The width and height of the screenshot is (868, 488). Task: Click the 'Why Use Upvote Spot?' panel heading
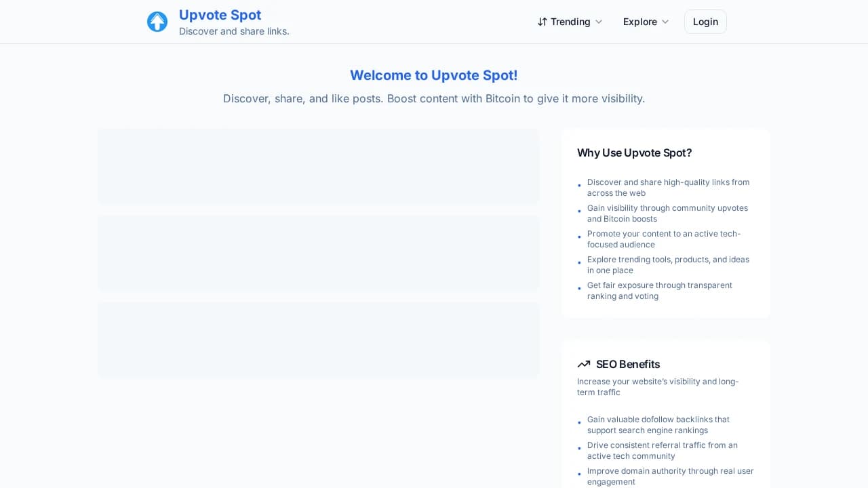(x=635, y=152)
